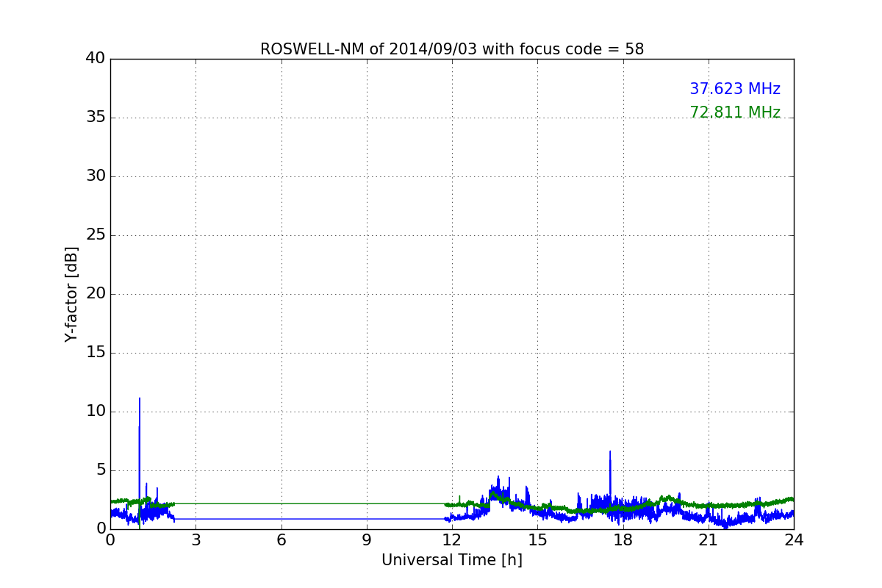Click the x-axis tick label 21
This screenshot has height=588, width=882.
click(x=709, y=539)
